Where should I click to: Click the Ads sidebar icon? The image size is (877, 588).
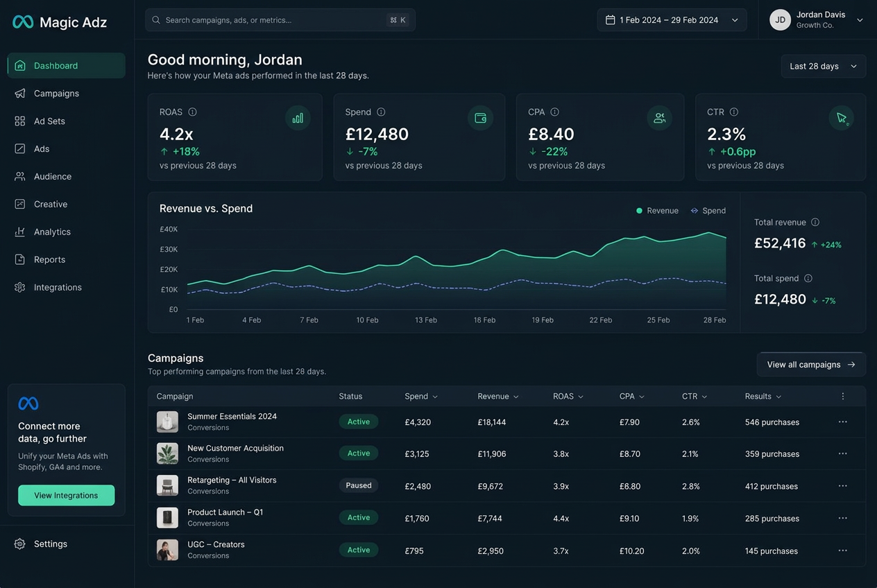tap(20, 149)
